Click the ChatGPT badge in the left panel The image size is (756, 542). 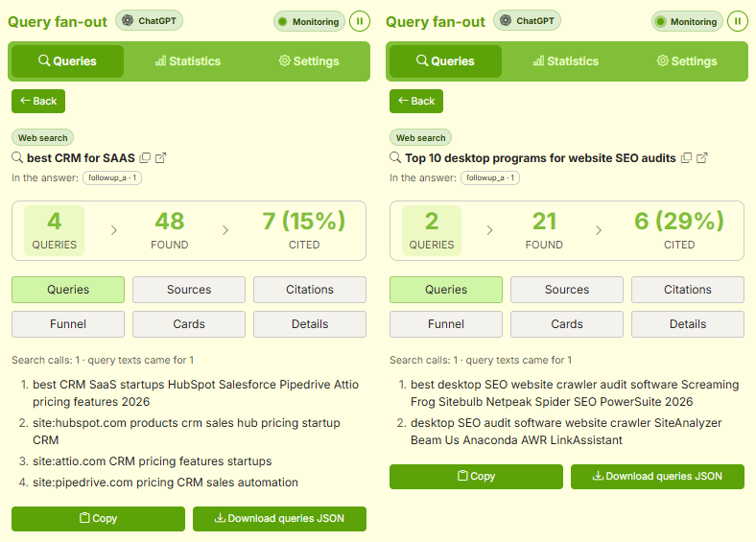point(149,21)
